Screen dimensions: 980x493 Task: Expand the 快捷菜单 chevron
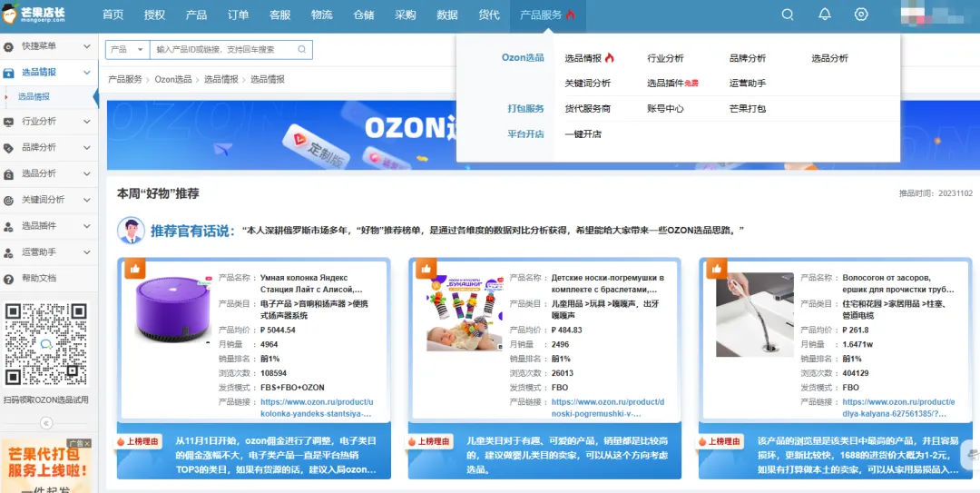click(x=87, y=47)
